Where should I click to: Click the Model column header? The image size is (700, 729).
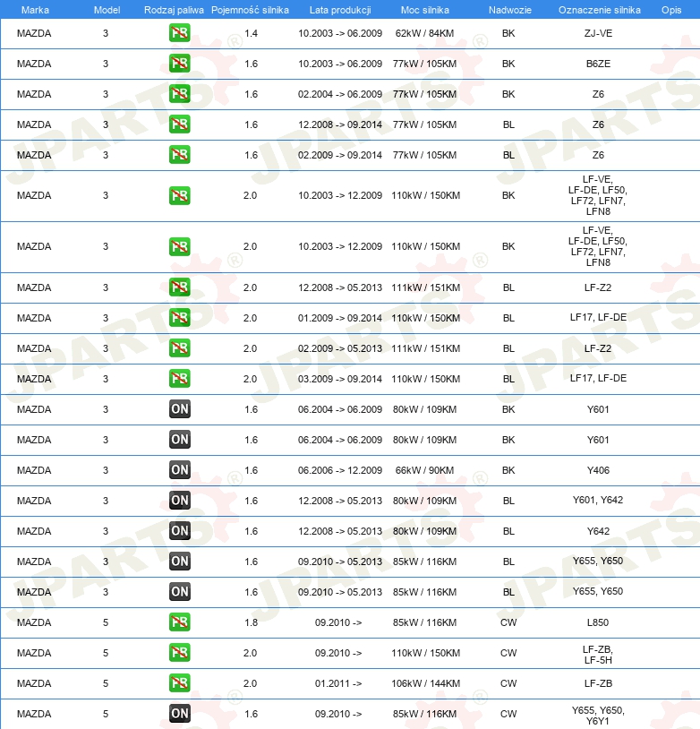click(107, 10)
